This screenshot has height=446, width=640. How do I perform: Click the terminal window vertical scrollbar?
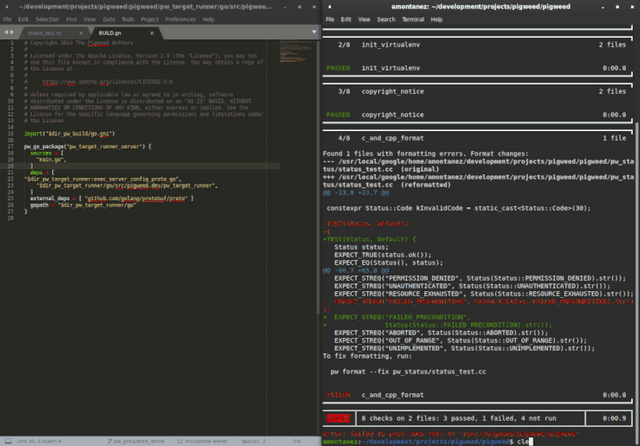click(x=637, y=282)
